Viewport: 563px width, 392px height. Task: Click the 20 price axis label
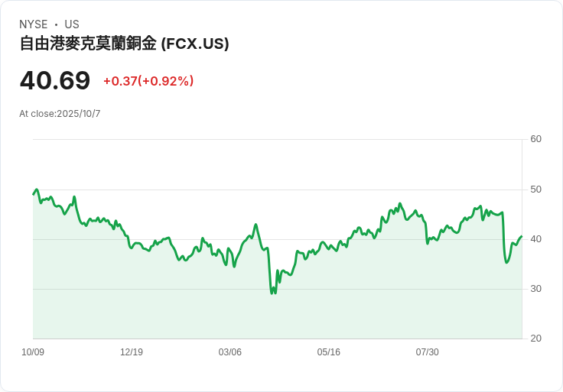tap(535, 339)
